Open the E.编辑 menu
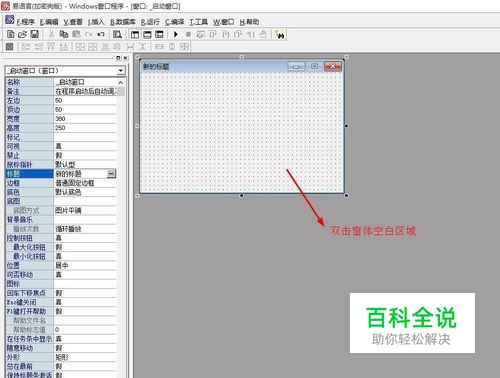This screenshot has height=378, width=500. (x=49, y=22)
